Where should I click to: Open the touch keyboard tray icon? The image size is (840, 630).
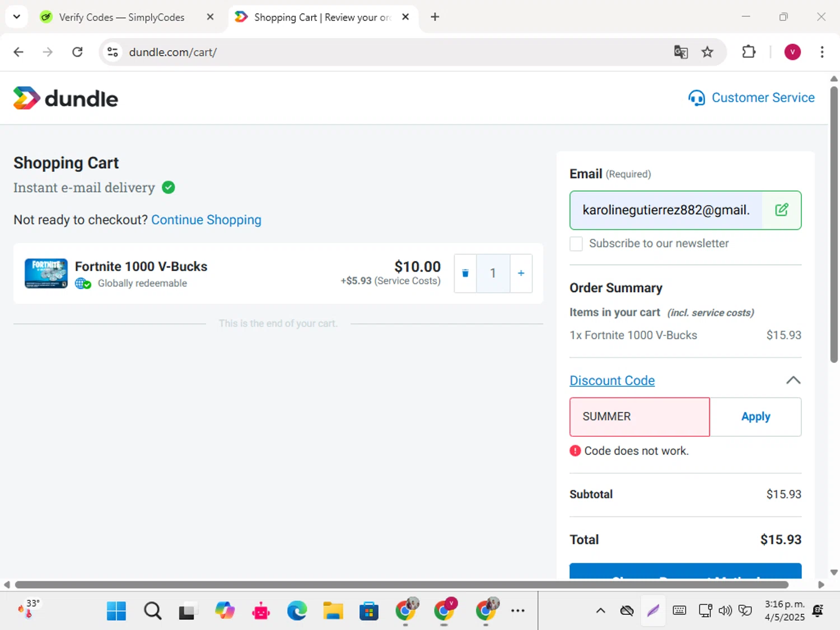[679, 610]
